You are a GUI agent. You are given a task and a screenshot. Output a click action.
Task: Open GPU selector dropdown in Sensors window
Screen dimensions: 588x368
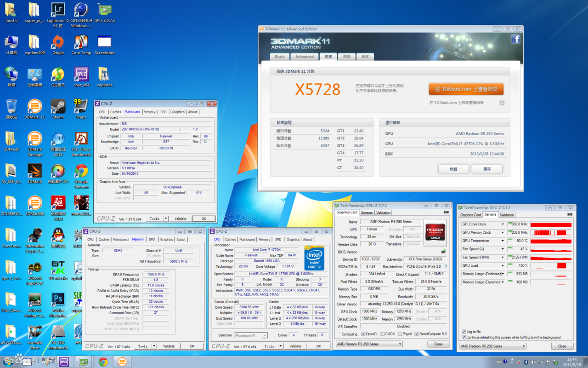pyautogui.click(x=493, y=346)
